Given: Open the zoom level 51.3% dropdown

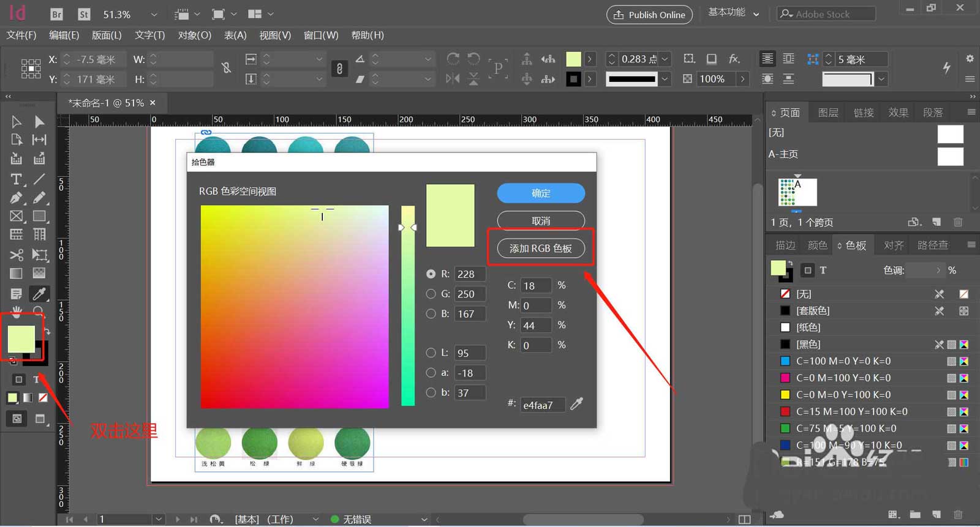Looking at the screenshot, I should (154, 14).
